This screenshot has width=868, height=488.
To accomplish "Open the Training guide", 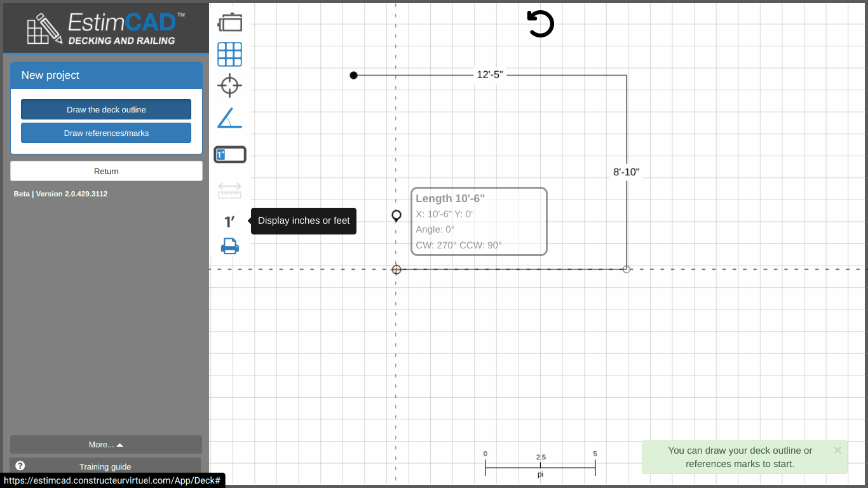I will [x=105, y=466].
